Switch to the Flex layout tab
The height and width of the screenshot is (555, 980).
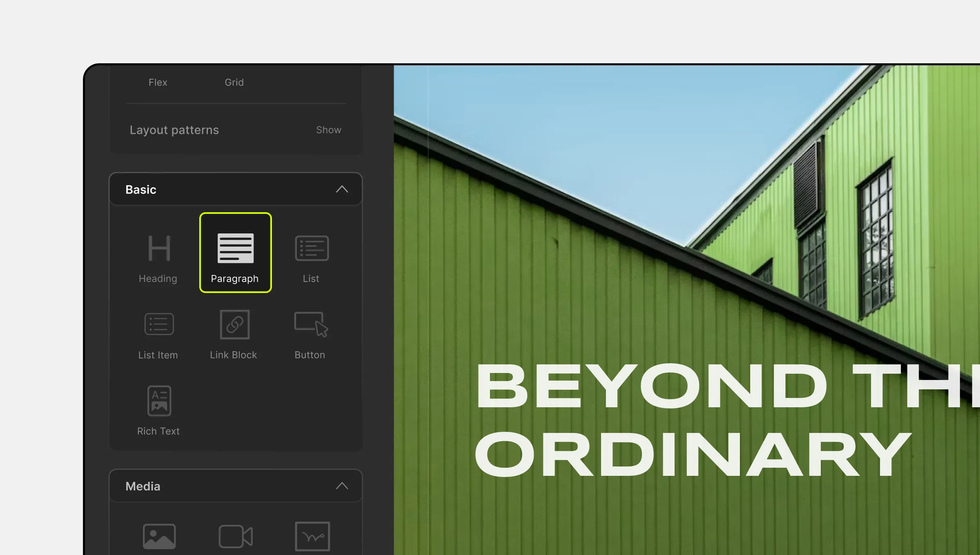tap(158, 82)
